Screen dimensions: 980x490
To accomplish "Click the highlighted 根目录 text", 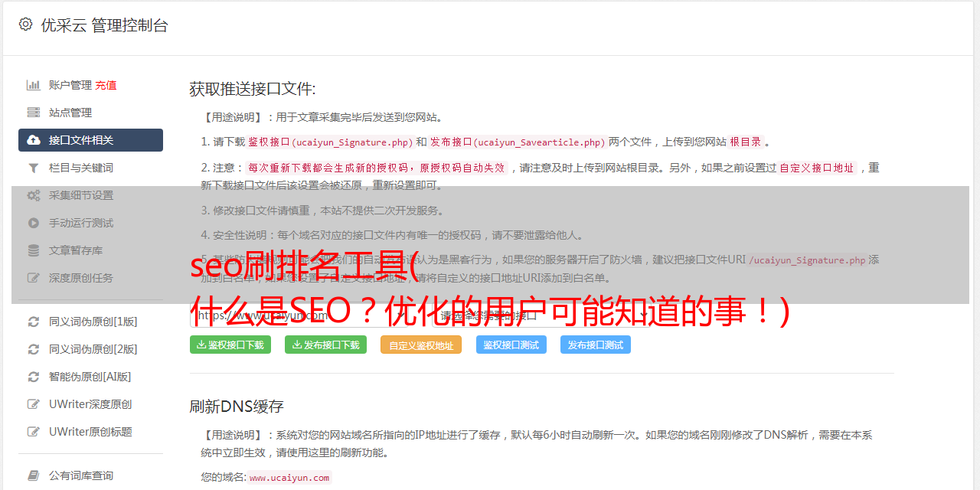I will tap(746, 142).
